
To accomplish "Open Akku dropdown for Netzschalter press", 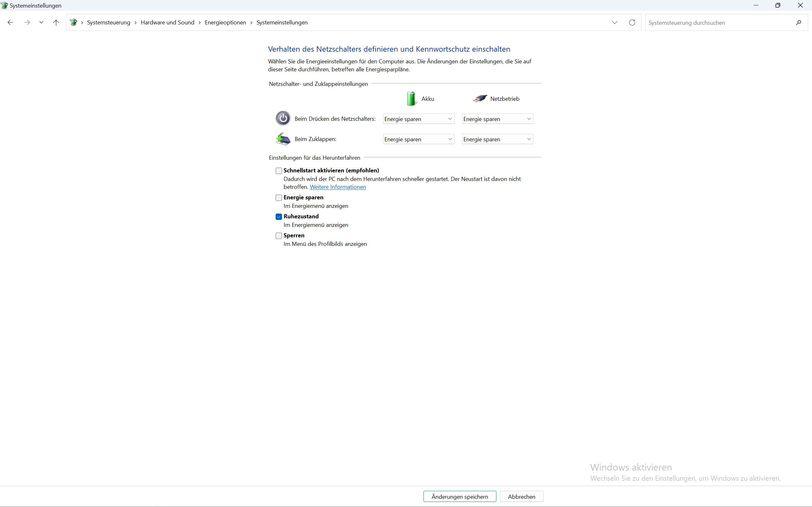I will click(x=418, y=119).
